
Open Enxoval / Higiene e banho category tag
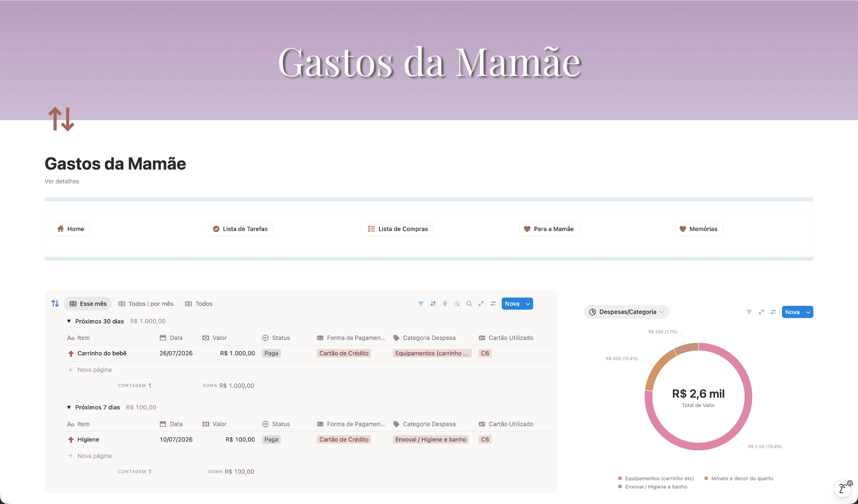(431, 440)
